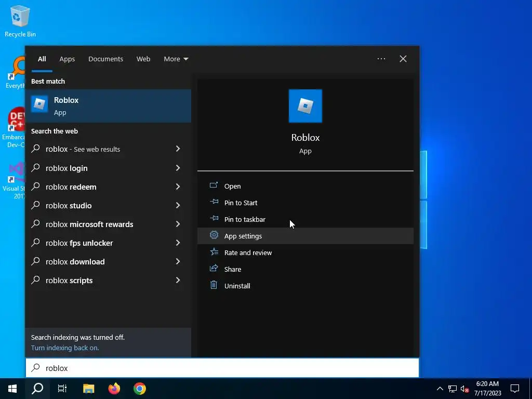Click the trash can Uninstall icon
The image size is (532, 399).
[214, 285]
